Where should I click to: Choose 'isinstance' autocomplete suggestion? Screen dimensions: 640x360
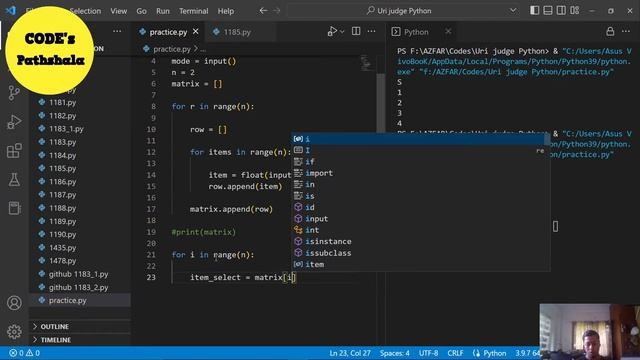420,242
